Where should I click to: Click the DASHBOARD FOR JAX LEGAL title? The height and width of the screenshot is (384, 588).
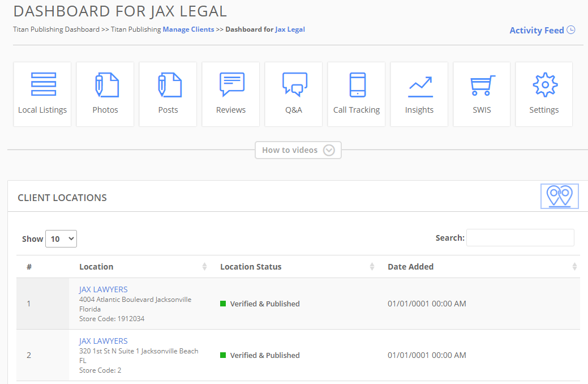120,11
